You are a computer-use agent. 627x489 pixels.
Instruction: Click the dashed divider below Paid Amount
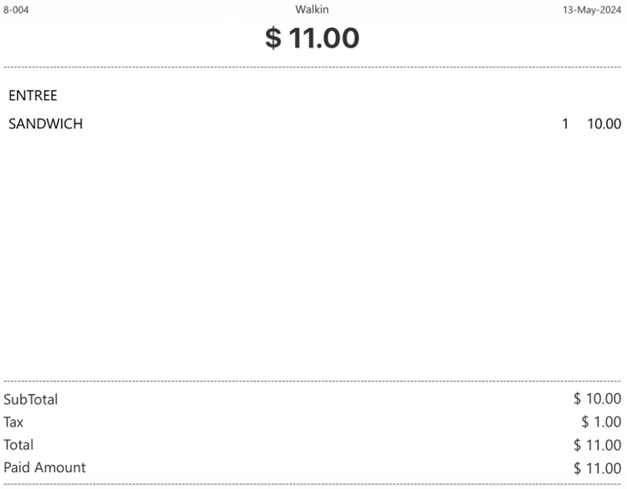[312, 484]
